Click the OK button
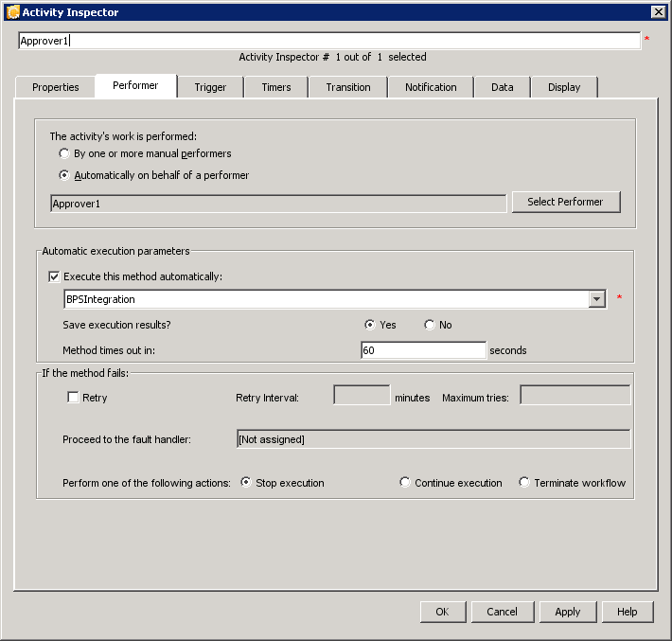Screen dimensions: 672x641 coord(443,612)
